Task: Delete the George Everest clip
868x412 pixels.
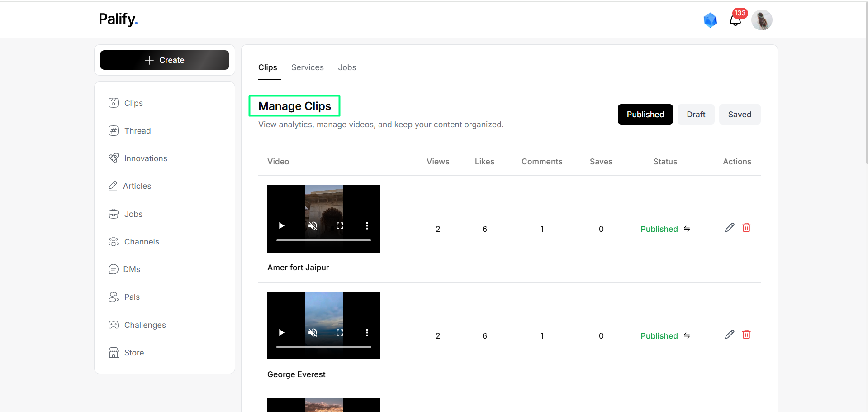Action: [x=746, y=335]
